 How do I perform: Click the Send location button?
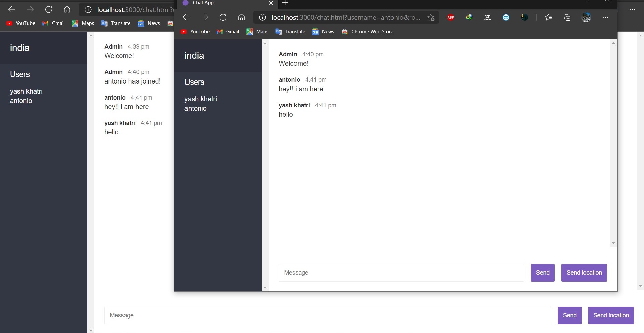point(584,273)
